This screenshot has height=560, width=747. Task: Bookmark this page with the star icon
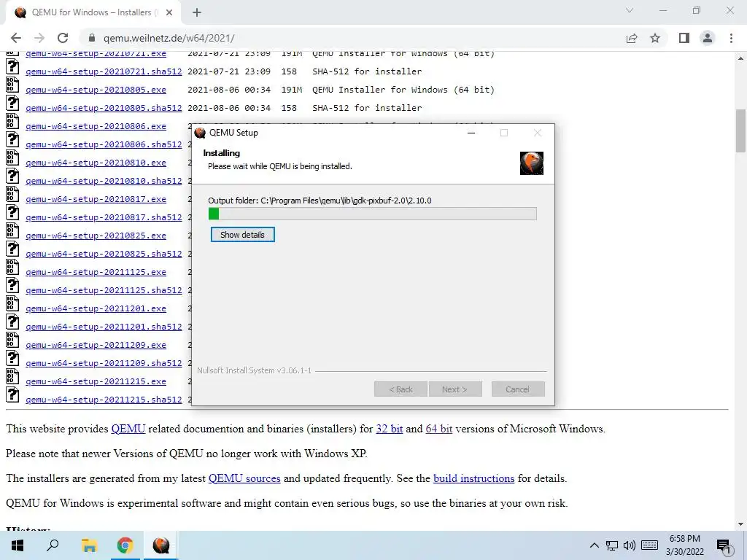tap(655, 38)
